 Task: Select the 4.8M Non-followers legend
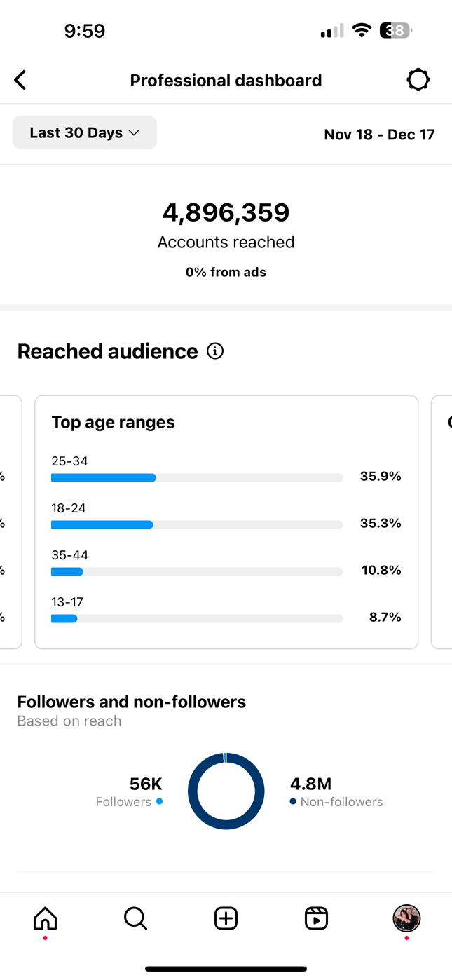pos(336,792)
